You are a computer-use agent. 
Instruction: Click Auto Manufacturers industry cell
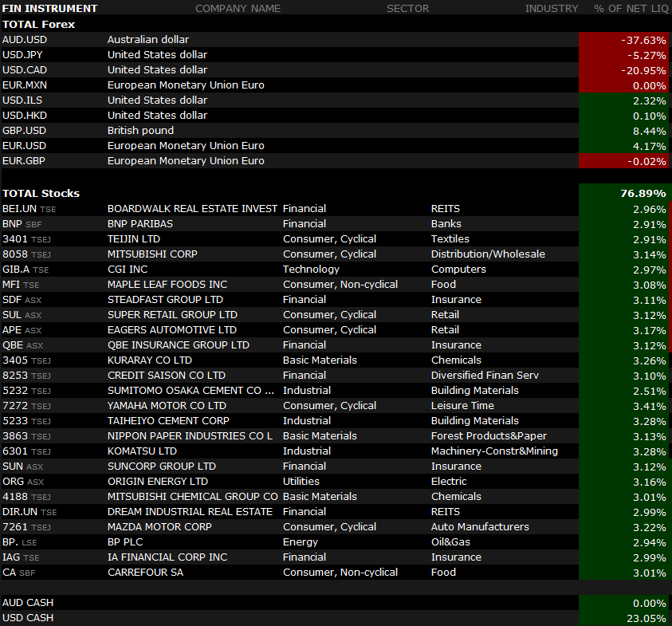click(480, 527)
